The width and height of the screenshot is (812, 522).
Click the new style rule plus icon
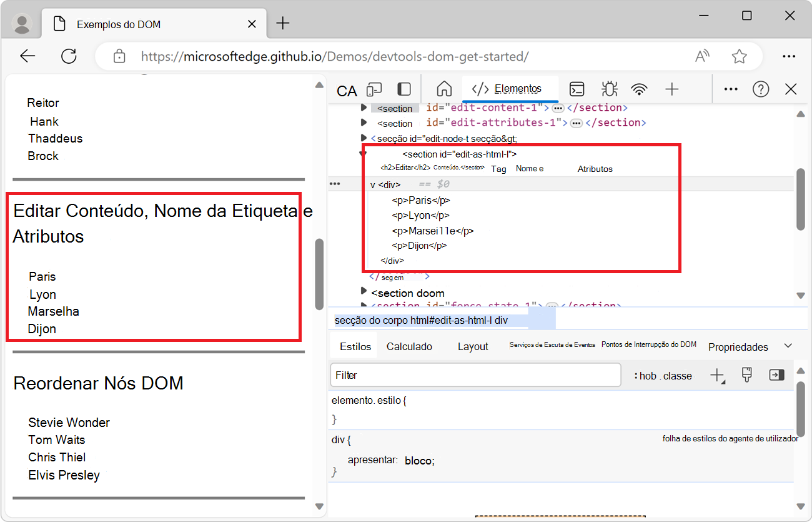click(718, 375)
